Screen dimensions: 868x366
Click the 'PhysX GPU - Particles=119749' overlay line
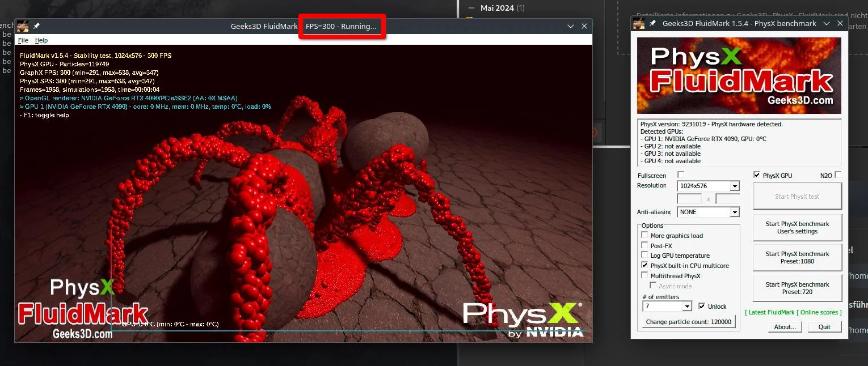(x=65, y=64)
